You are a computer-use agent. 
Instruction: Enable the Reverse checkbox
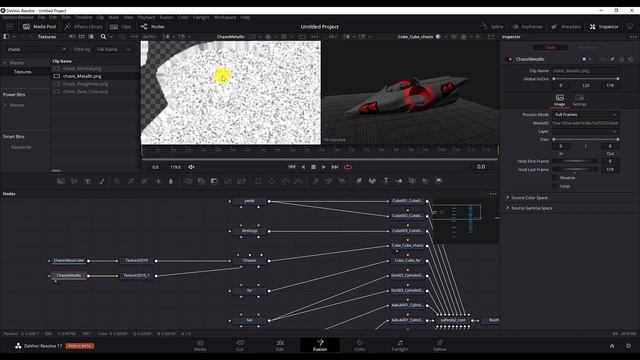(554, 178)
